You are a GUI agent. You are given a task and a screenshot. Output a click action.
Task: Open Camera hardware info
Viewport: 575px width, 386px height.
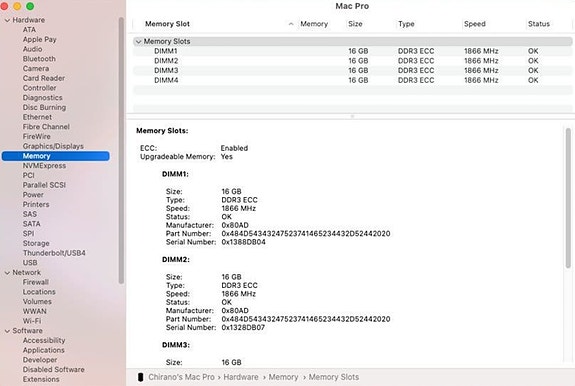click(36, 69)
